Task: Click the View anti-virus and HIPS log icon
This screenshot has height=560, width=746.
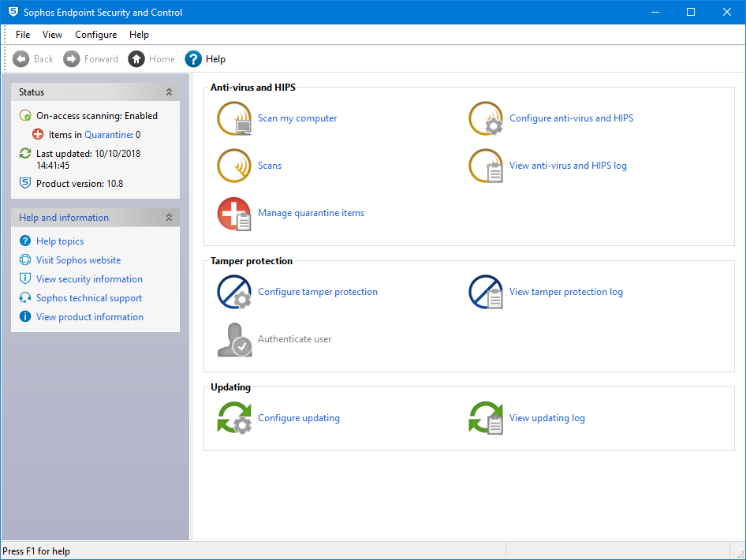Action: click(x=486, y=166)
